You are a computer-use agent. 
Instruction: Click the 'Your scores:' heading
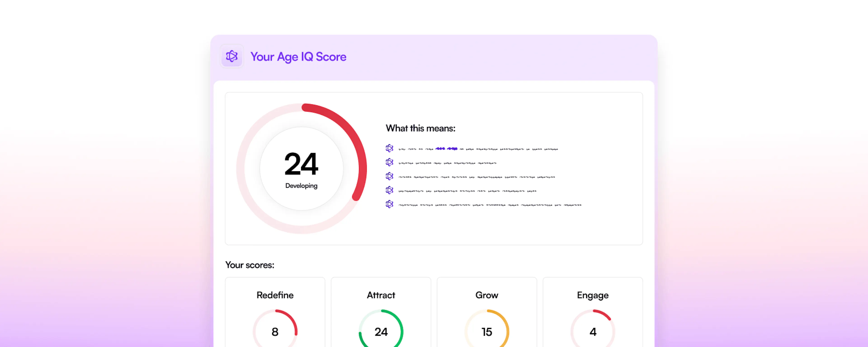click(250, 265)
